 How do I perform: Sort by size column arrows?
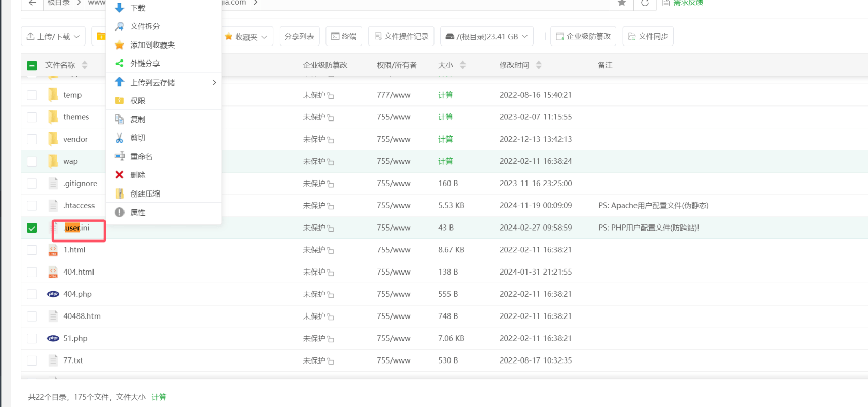(463, 65)
